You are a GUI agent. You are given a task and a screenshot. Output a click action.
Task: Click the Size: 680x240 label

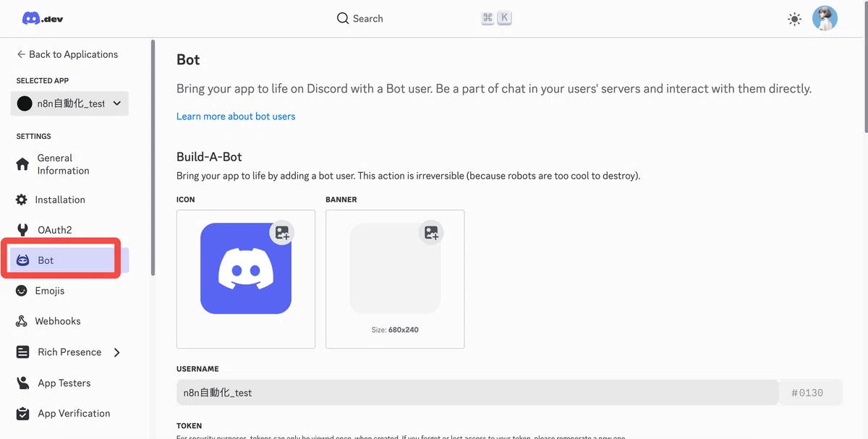pyautogui.click(x=395, y=330)
